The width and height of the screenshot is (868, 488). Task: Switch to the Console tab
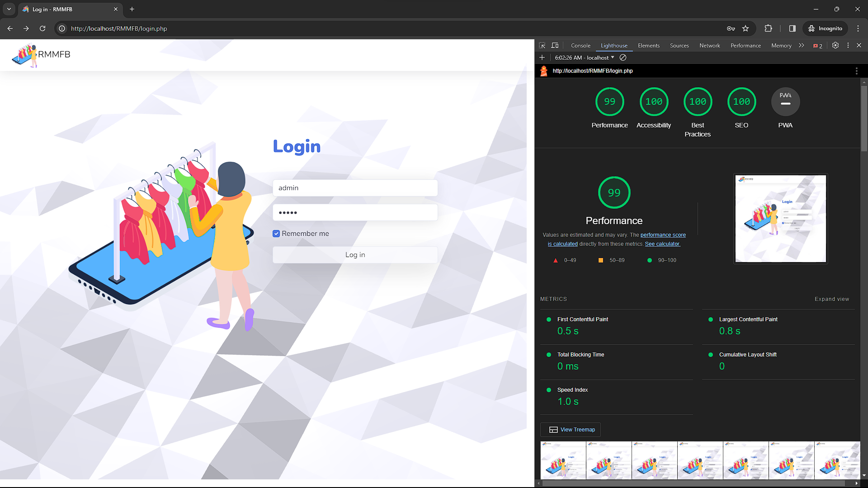coord(580,46)
